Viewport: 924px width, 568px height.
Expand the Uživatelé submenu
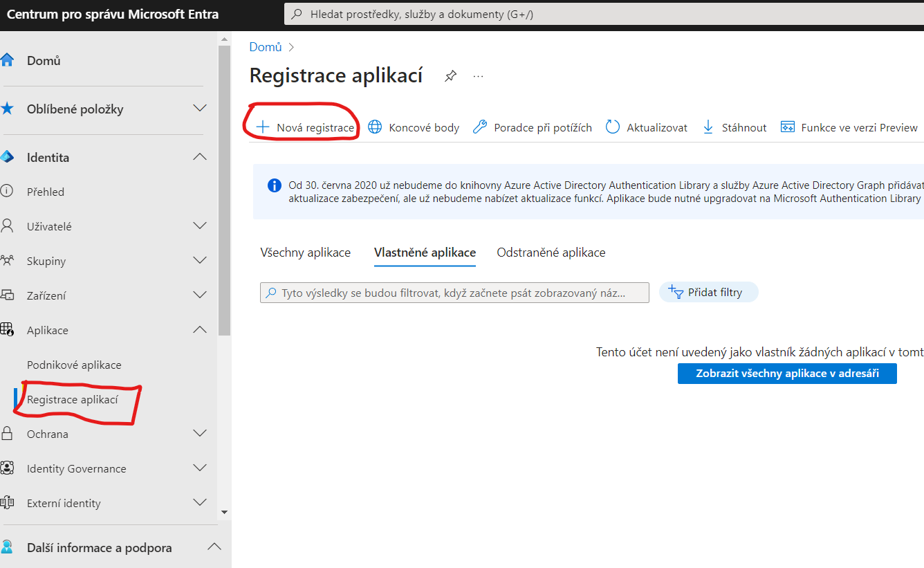point(199,226)
